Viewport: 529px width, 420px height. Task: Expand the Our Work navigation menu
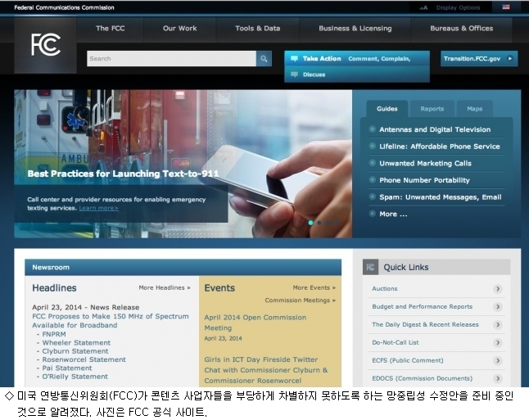[180, 29]
